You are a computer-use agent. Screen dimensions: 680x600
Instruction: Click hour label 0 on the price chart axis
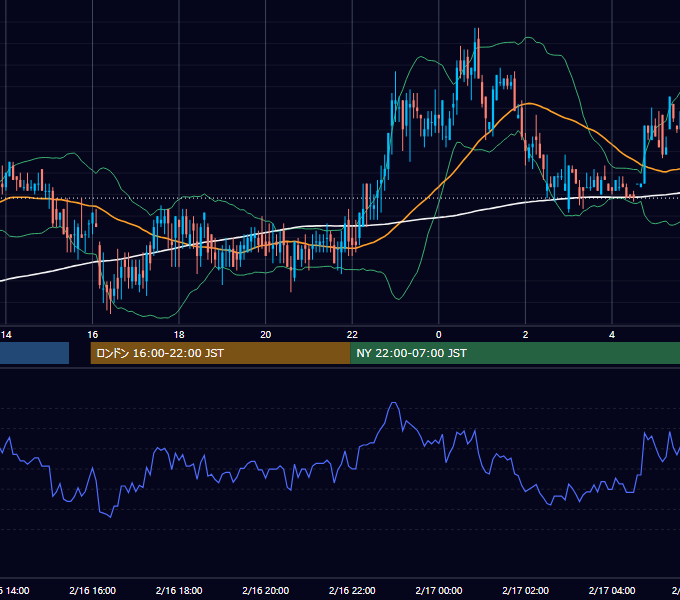[x=438, y=334]
